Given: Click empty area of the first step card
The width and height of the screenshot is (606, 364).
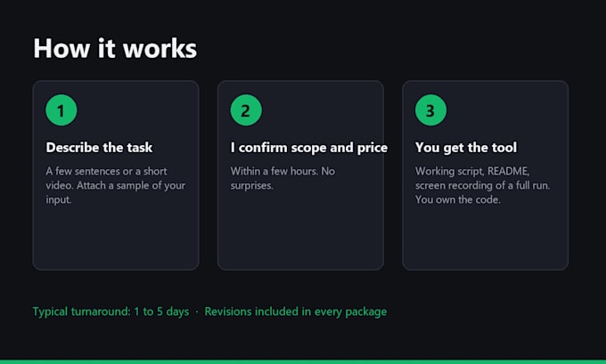Looking at the screenshot, I should pos(116,238).
